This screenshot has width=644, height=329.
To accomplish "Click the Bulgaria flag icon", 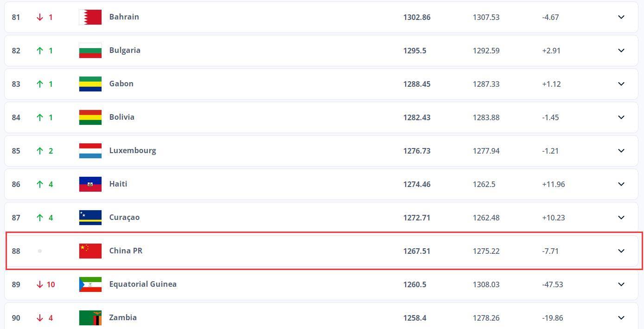I will pos(90,51).
